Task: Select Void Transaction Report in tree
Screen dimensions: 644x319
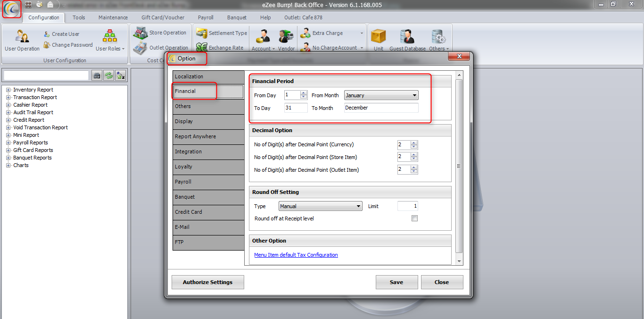Action: point(41,127)
